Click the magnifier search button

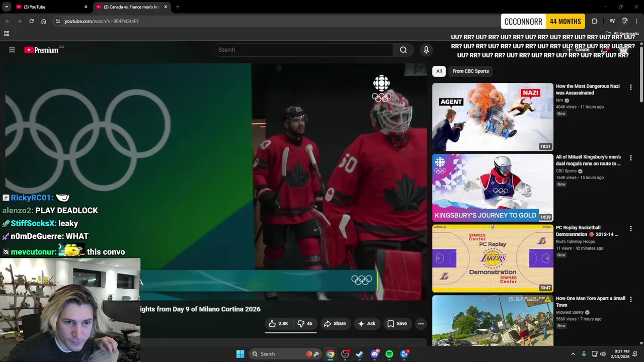point(404,50)
